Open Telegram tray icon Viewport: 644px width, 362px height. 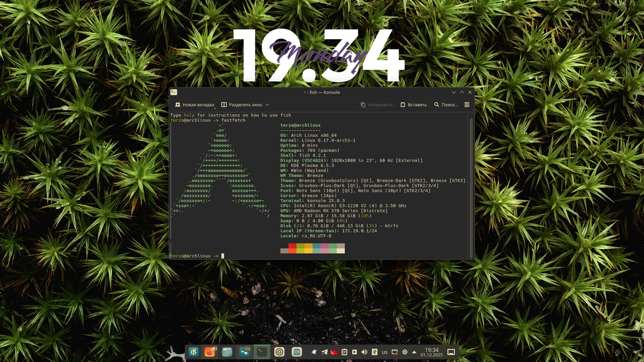click(x=324, y=352)
